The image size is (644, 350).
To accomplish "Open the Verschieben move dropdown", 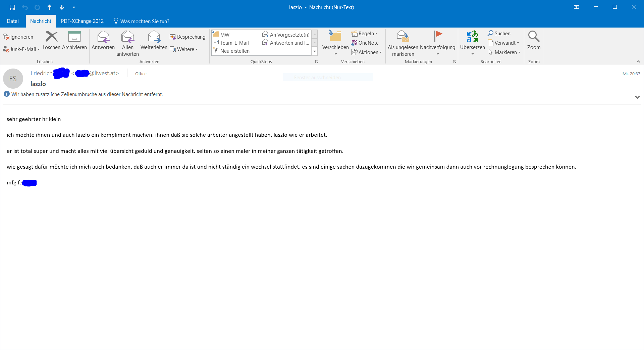I will point(335,43).
